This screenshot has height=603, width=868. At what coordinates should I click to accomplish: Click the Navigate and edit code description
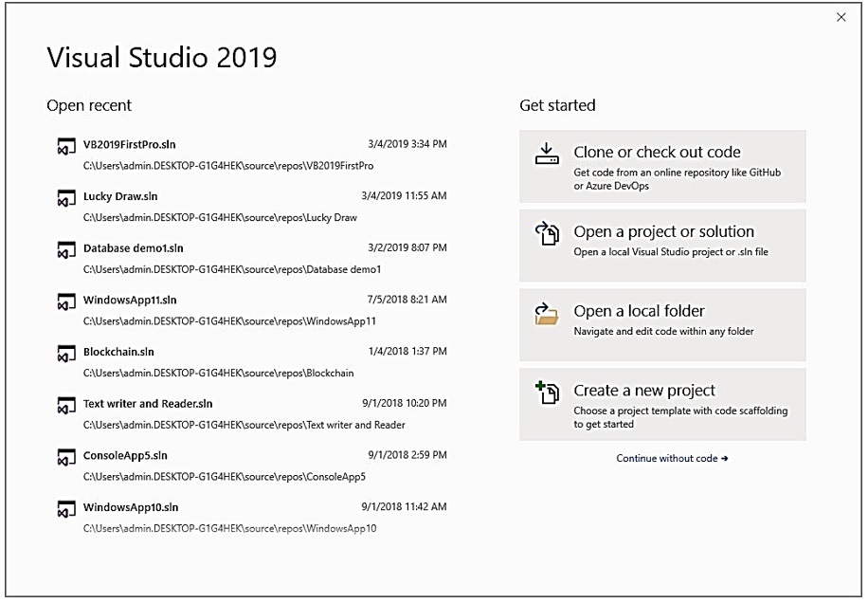pyautogui.click(x=663, y=331)
